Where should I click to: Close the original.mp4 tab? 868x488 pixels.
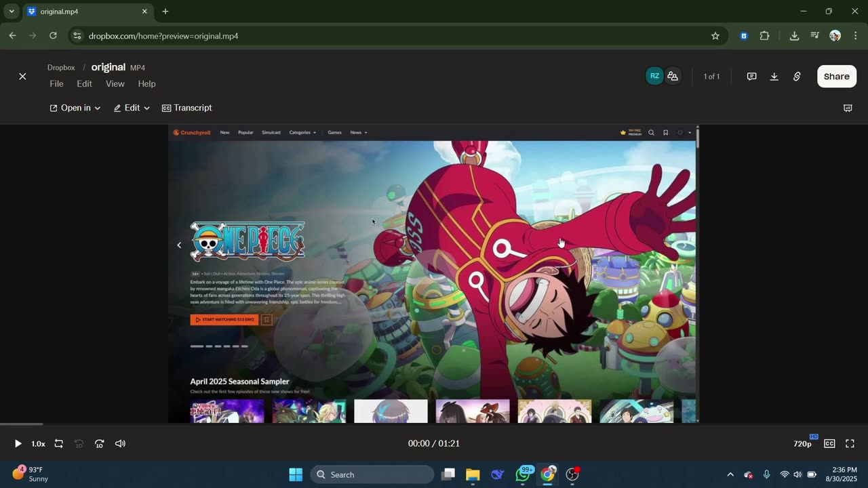pyautogui.click(x=144, y=12)
